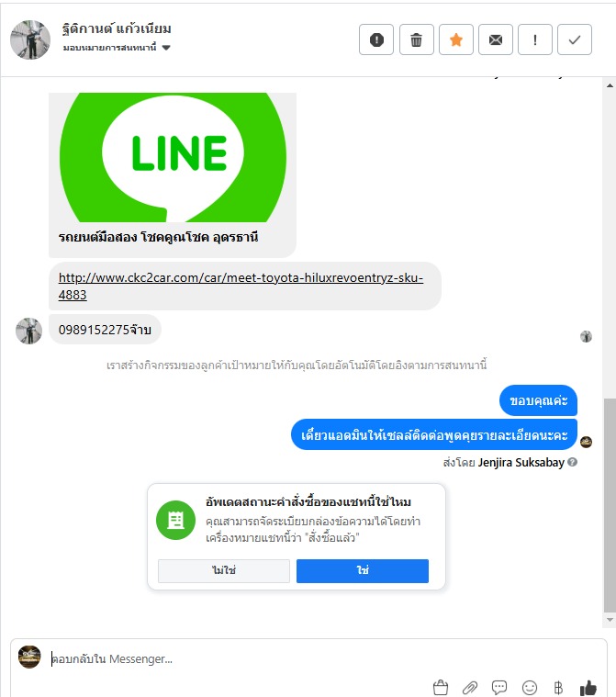Toggle the orange star follow-up marker

point(456,39)
